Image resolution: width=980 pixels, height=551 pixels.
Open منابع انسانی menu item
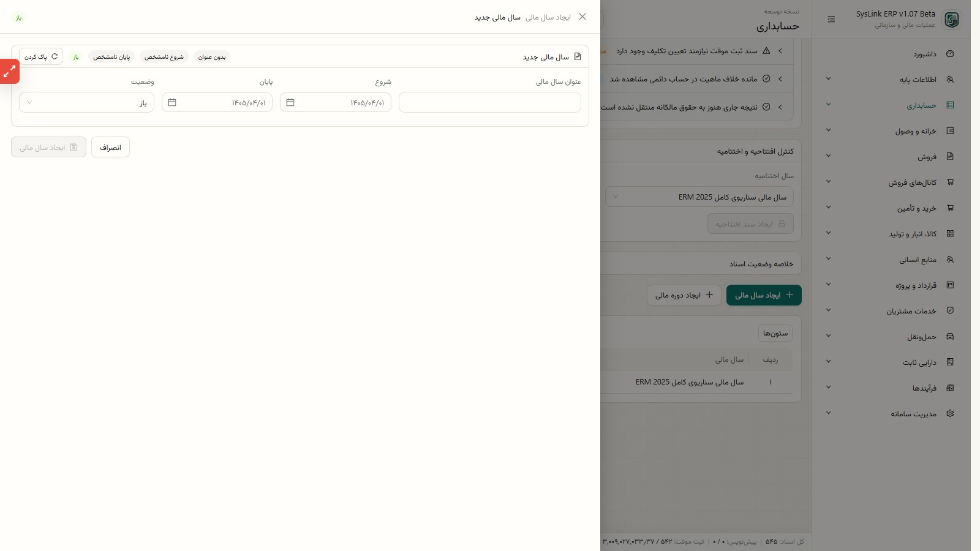tap(892, 260)
